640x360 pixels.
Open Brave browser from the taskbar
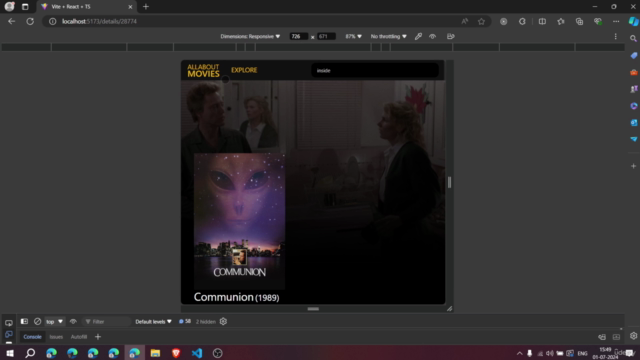(x=176, y=353)
